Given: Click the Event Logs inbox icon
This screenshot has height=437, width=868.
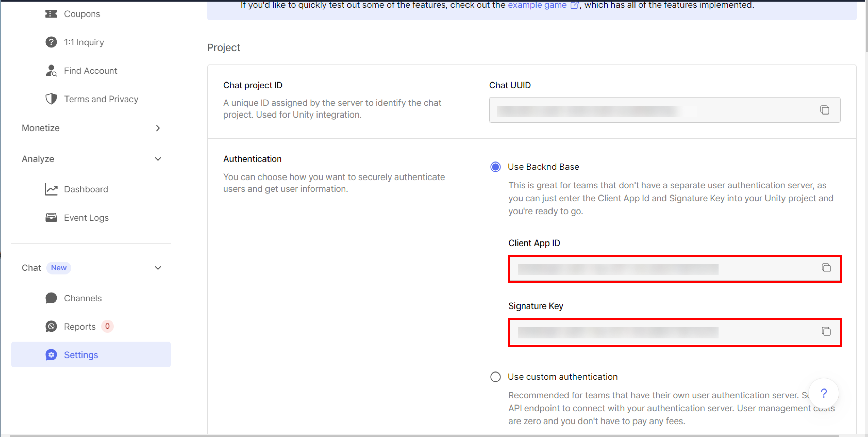Looking at the screenshot, I should [x=51, y=217].
